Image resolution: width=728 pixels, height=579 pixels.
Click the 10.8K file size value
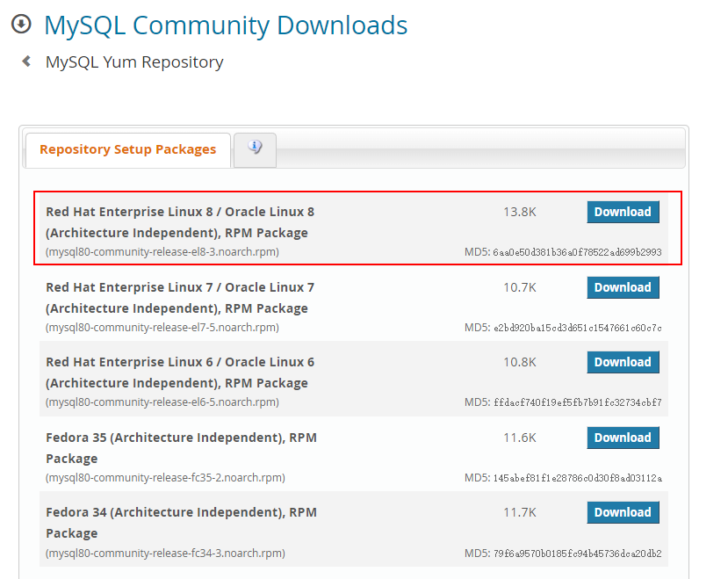click(520, 362)
